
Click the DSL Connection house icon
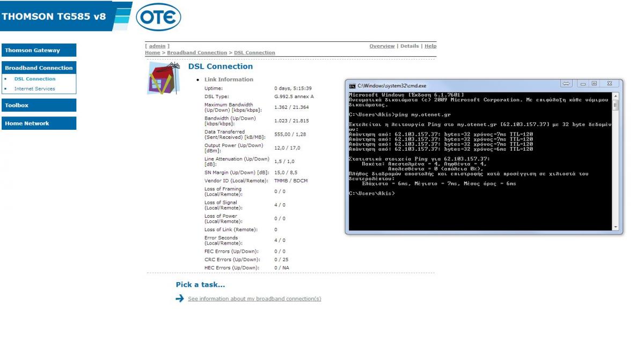click(x=164, y=78)
